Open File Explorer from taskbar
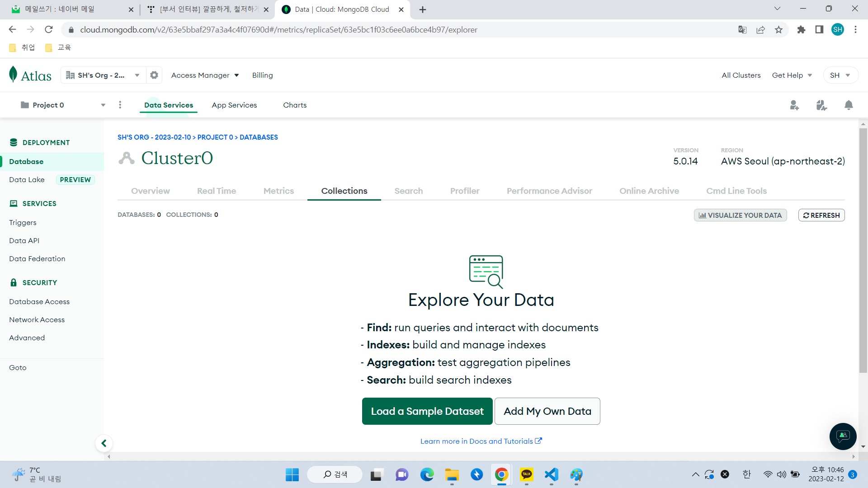Screen dimensions: 868x488 coord(452,475)
